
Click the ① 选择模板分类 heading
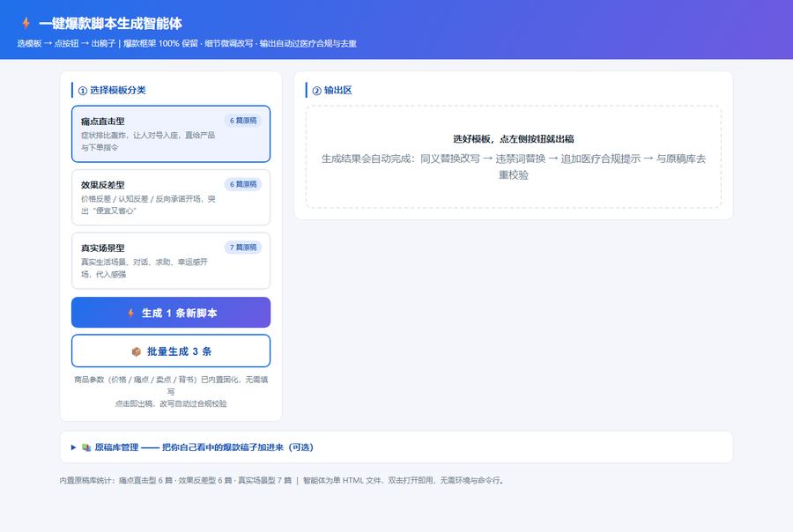point(112,90)
